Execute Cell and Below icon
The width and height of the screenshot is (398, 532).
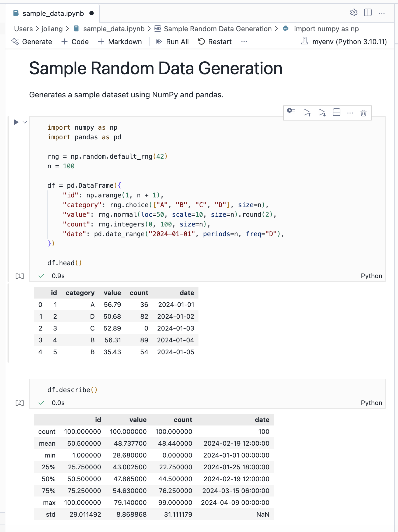tap(322, 112)
